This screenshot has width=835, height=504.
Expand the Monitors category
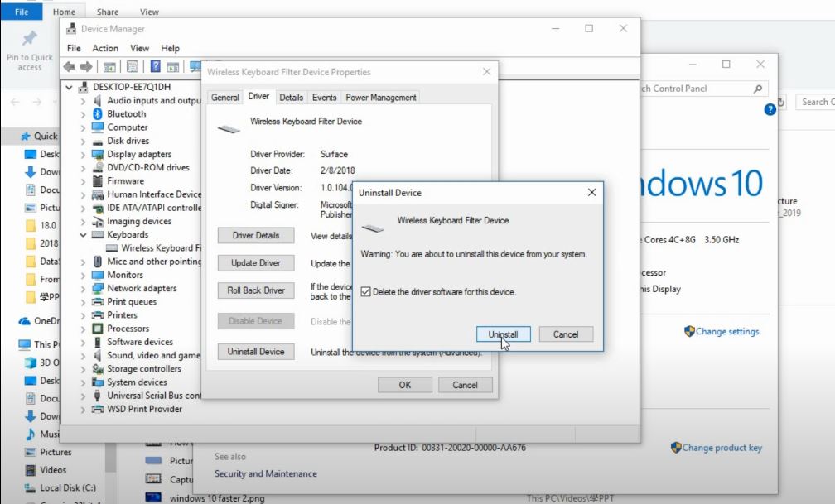point(83,275)
